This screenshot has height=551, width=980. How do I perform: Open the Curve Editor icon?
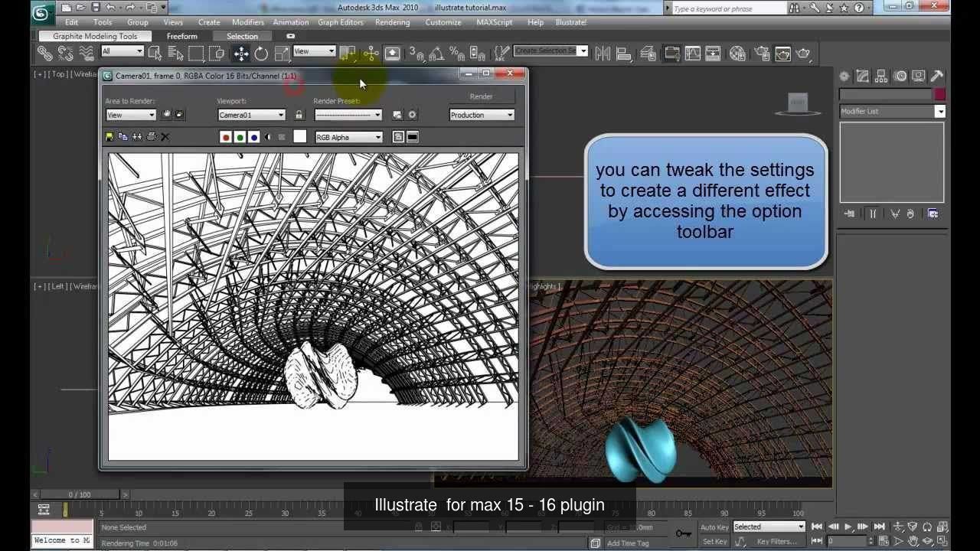[693, 53]
